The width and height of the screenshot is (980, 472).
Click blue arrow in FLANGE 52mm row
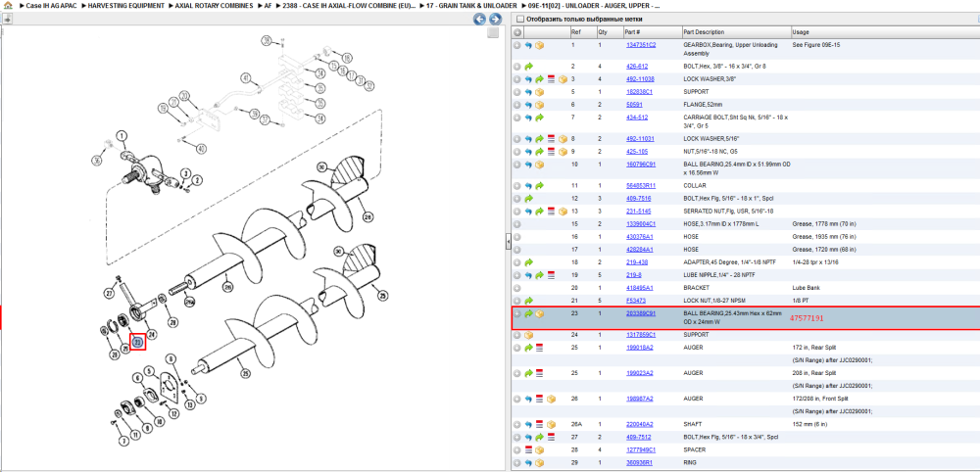click(528, 104)
